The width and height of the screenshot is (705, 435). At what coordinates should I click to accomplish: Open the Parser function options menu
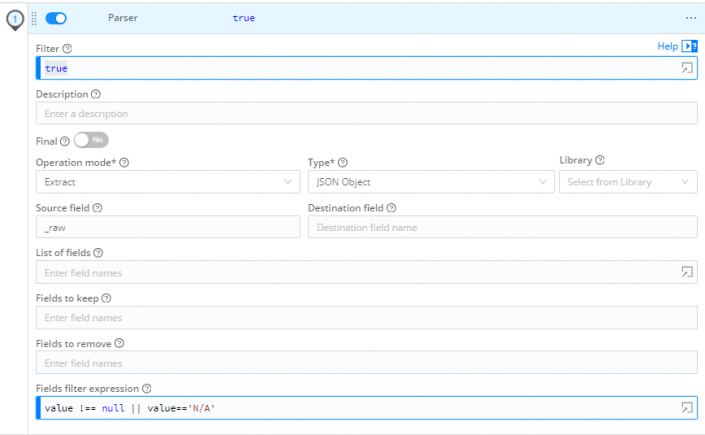click(x=690, y=18)
